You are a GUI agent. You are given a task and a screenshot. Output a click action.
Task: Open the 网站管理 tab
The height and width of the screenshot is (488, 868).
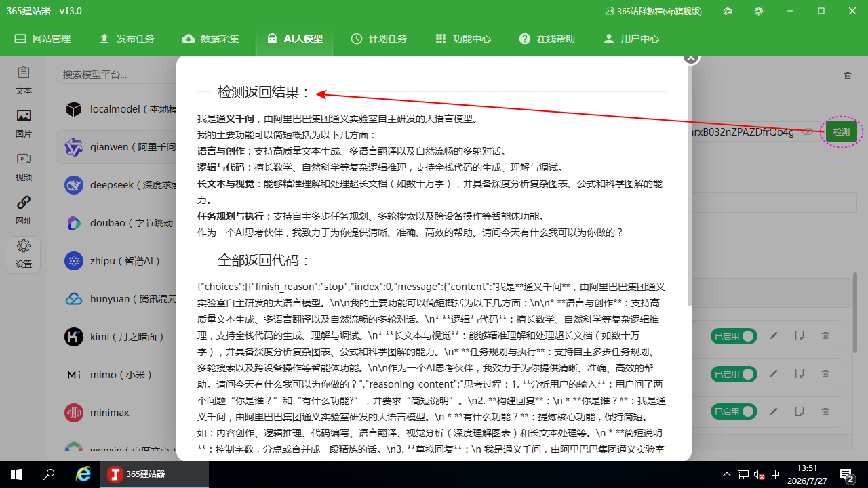click(43, 39)
